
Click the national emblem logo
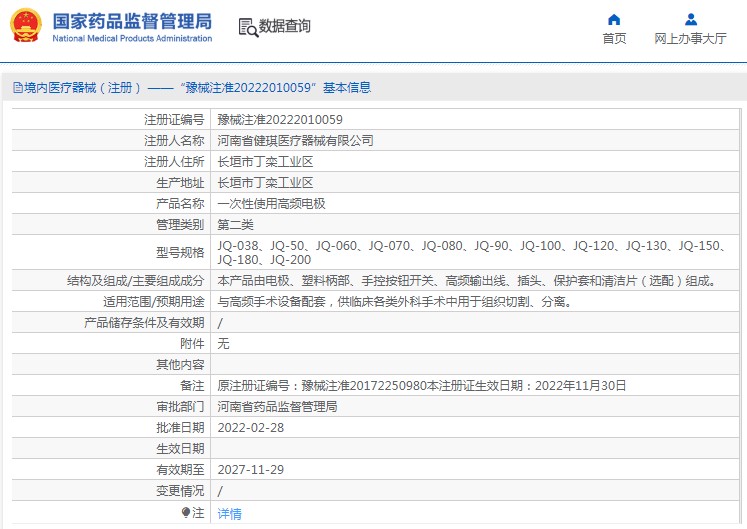(26, 25)
